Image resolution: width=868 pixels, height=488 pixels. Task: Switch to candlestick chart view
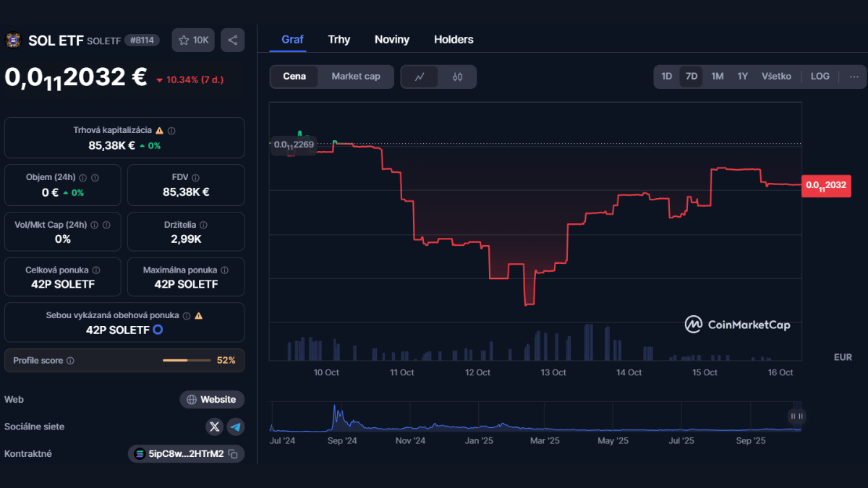[x=457, y=77]
